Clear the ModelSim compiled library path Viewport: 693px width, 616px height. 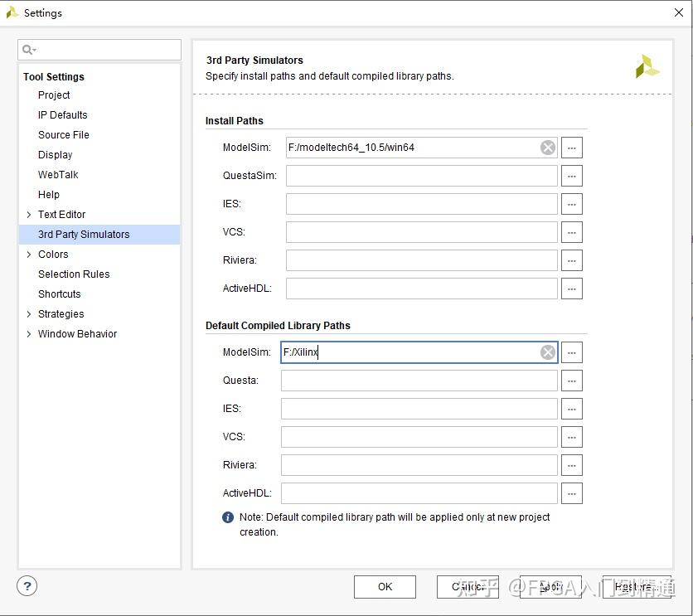pos(548,352)
